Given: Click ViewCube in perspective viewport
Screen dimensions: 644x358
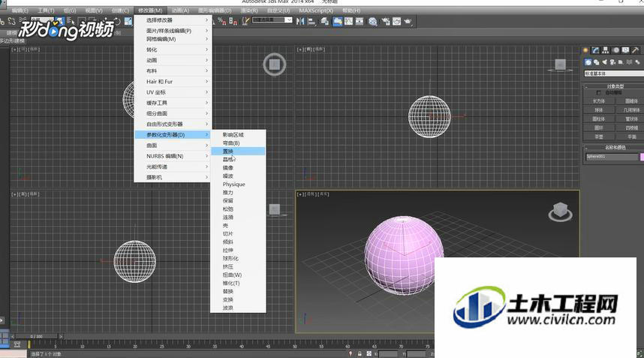Looking at the screenshot, I should click(x=560, y=212).
